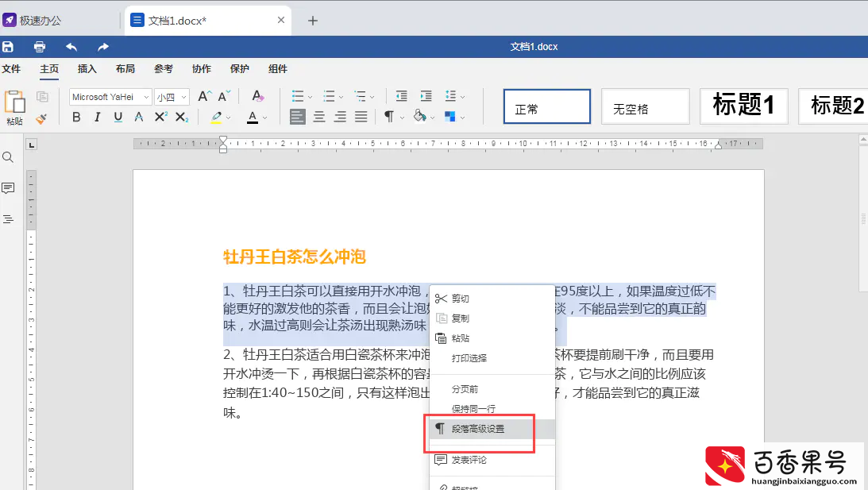The image size is (868, 490).
Task: Align text left
Action: [x=297, y=117]
